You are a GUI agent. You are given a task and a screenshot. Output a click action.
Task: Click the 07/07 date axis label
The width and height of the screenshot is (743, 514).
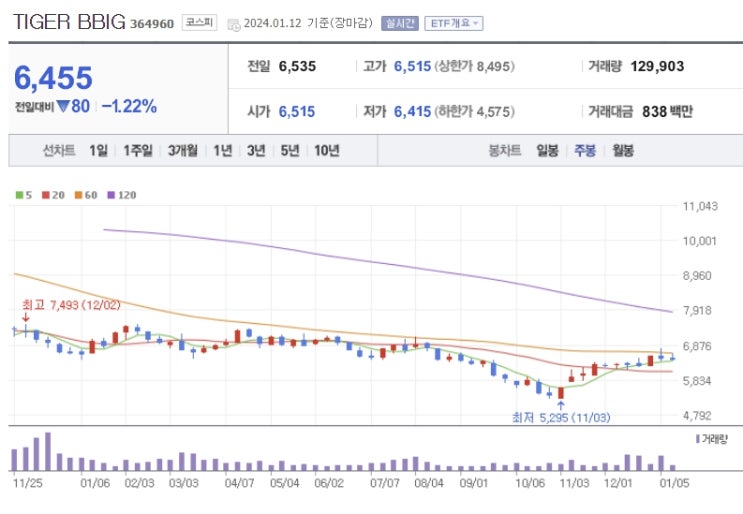385,483
